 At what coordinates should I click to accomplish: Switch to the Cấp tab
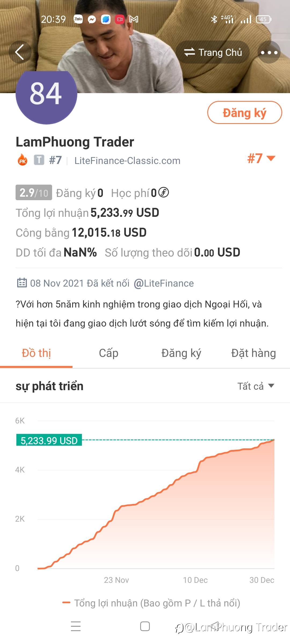click(108, 353)
